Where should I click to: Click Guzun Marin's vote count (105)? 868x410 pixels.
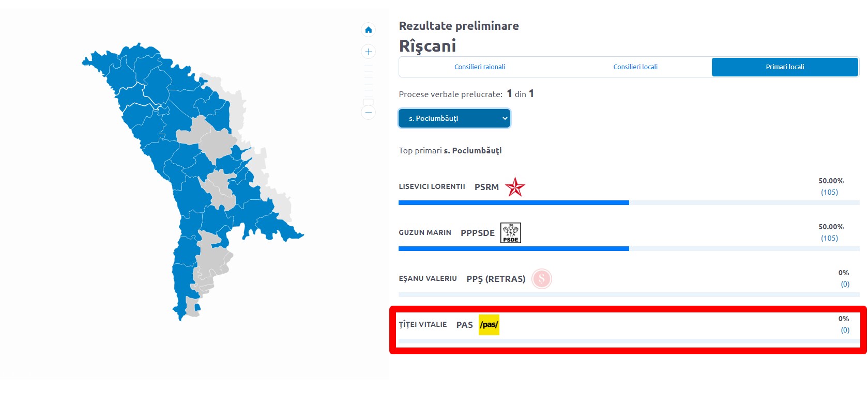[x=829, y=238]
